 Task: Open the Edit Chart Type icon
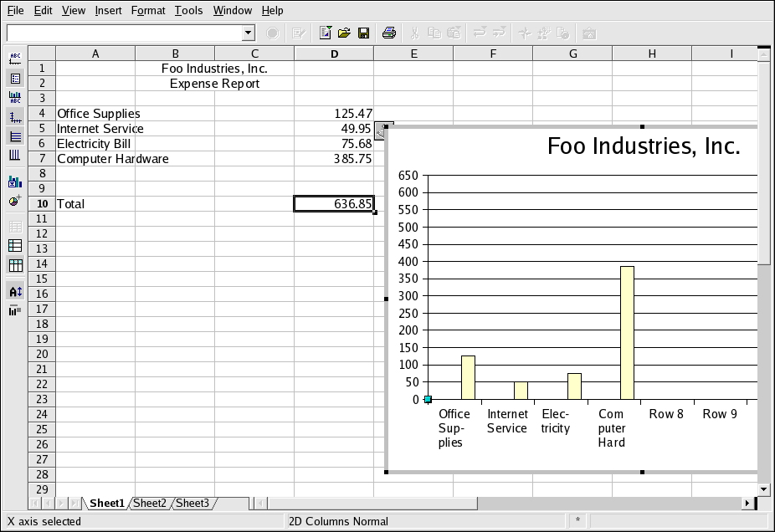point(15,182)
